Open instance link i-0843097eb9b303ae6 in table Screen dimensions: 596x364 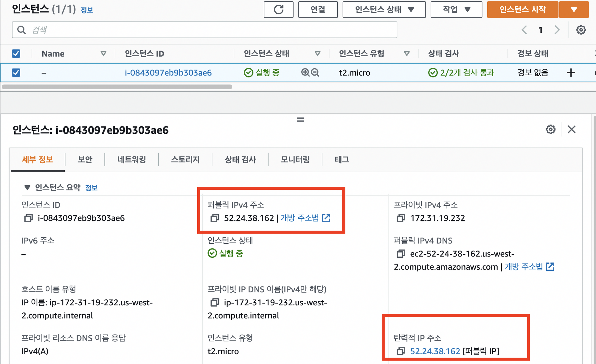[168, 72]
